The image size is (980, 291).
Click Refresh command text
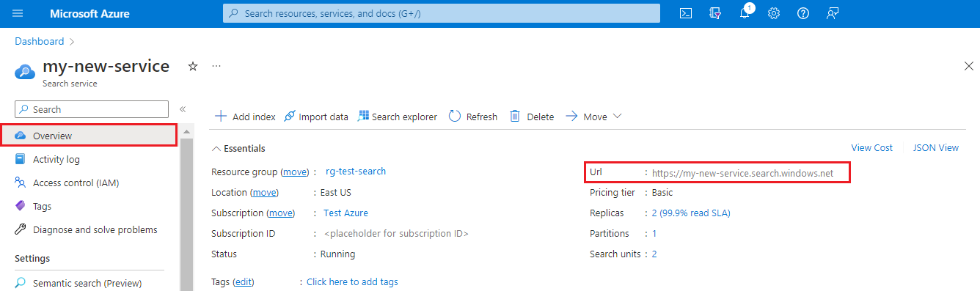tap(482, 117)
